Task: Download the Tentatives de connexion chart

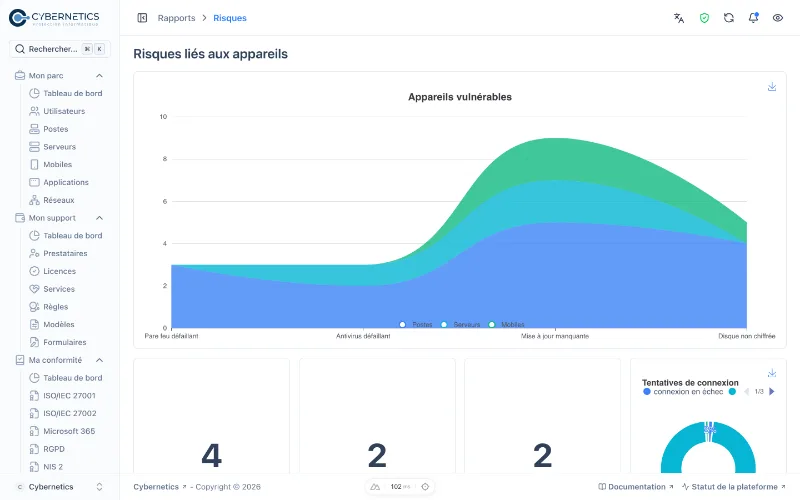Action: (772, 373)
